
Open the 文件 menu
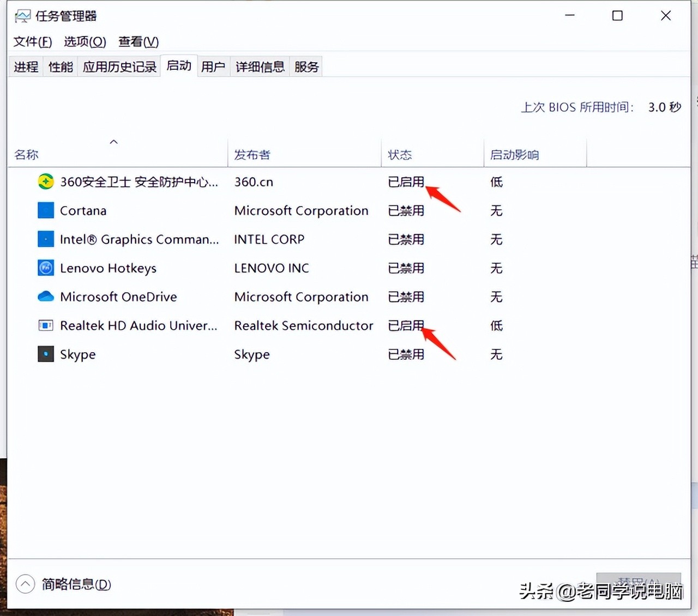point(32,41)
